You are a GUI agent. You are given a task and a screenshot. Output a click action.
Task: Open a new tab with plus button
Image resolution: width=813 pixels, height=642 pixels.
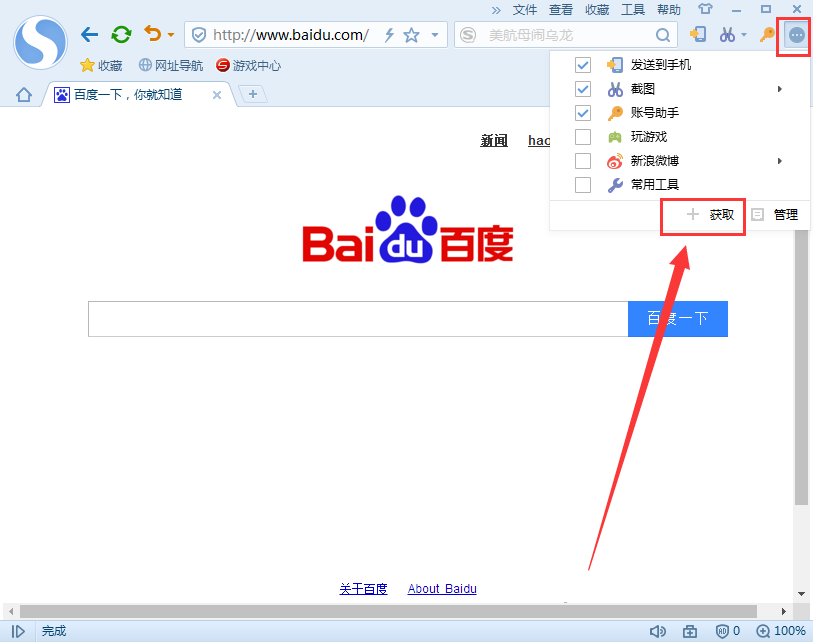point(253,94)
